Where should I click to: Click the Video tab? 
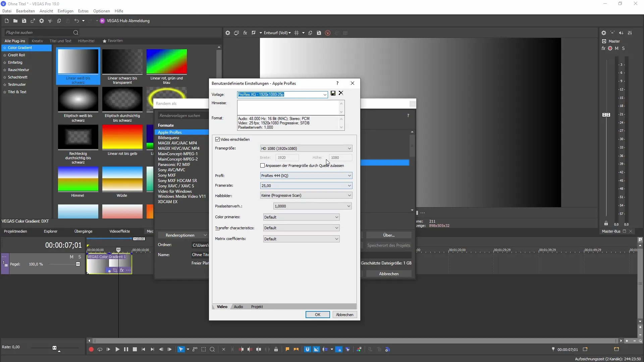coord(222,306)
